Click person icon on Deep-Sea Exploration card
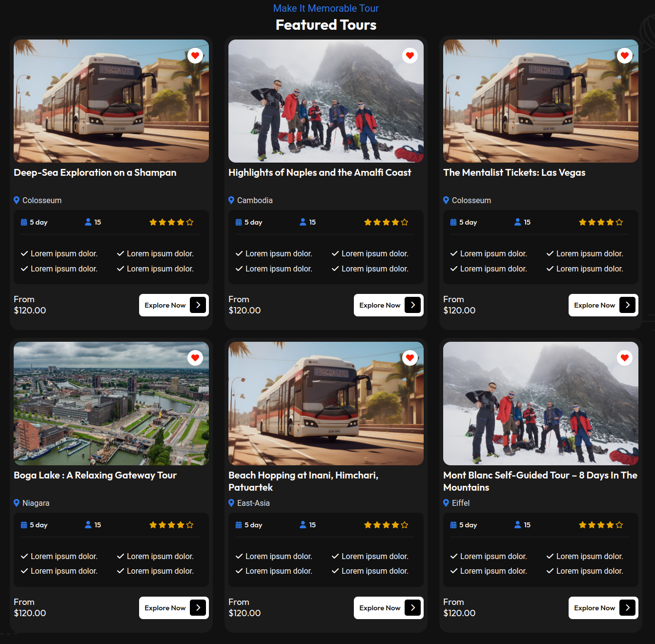Screen dimensions: 655x644 (x=88, y=222)
